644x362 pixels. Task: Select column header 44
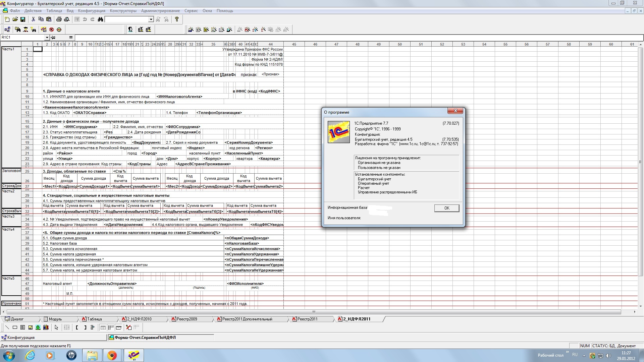click(271, 44)
